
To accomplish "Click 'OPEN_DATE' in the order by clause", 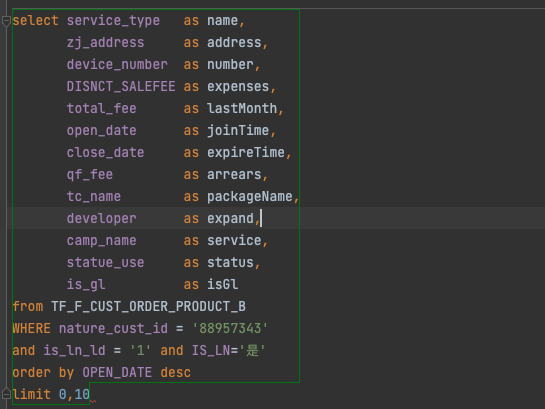I will pos(117,373).
